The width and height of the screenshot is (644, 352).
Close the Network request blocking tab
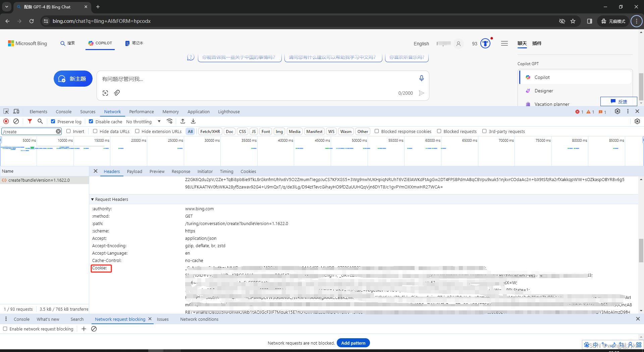point(150,319)
